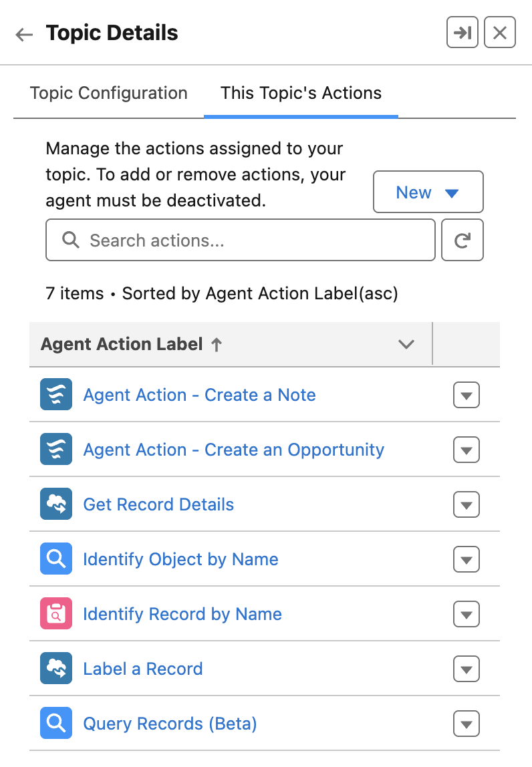Viewport: 532px width, 767px height.
Task: Show row actions for Label a Record
Action: click(467, 669)
